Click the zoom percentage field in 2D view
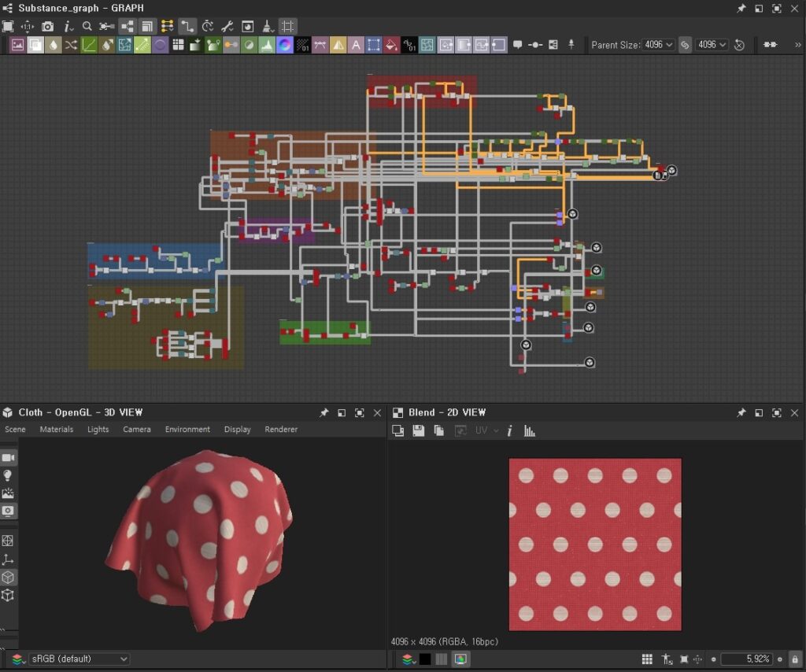This screenshot has height=672, width=806. tap(747, 659)
